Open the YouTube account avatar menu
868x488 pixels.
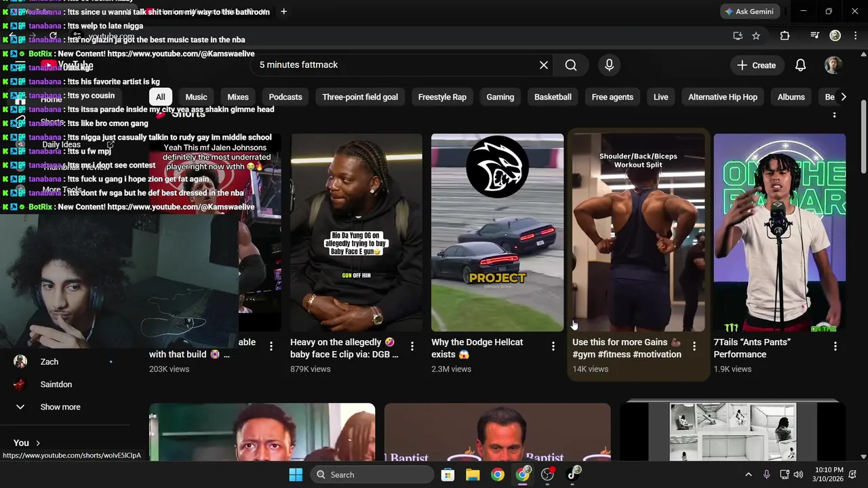coord(833,65)
